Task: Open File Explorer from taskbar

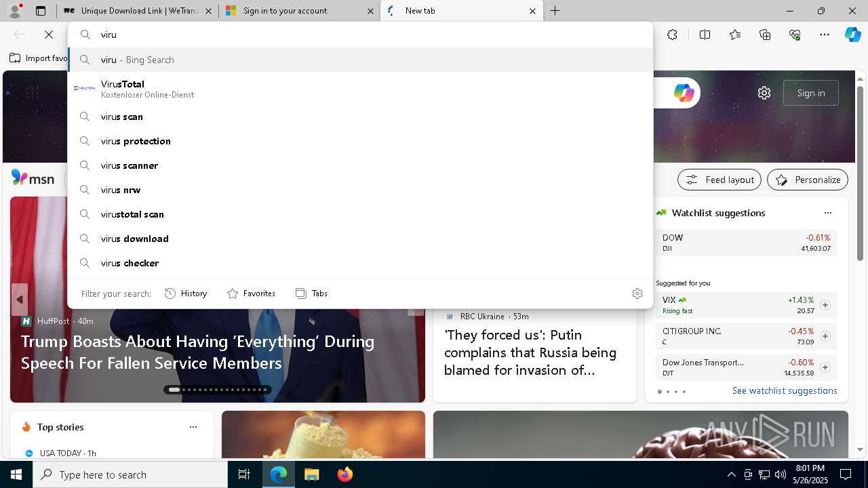Action: pyautogui.click(x=311, y=474)
